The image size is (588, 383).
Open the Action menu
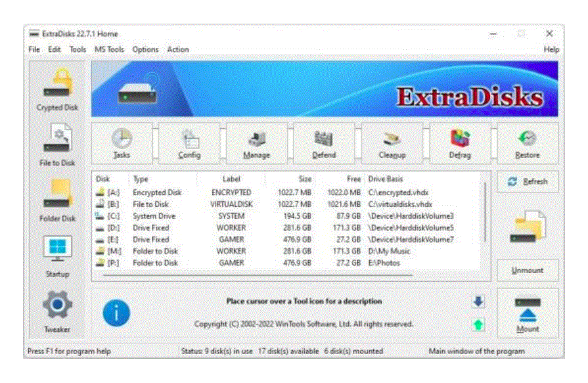click(178, 49)
